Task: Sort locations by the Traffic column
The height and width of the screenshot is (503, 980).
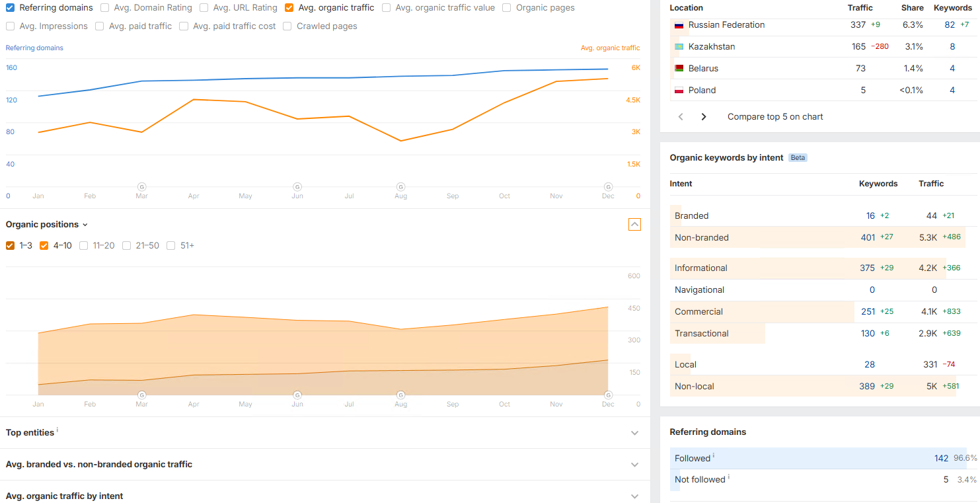Action: point(860,8)
